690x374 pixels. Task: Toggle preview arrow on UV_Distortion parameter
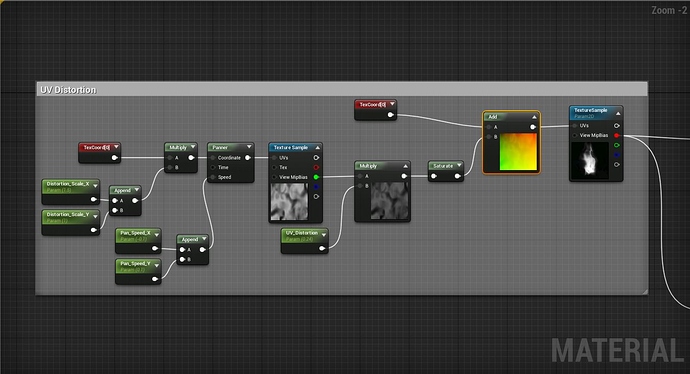324,235
